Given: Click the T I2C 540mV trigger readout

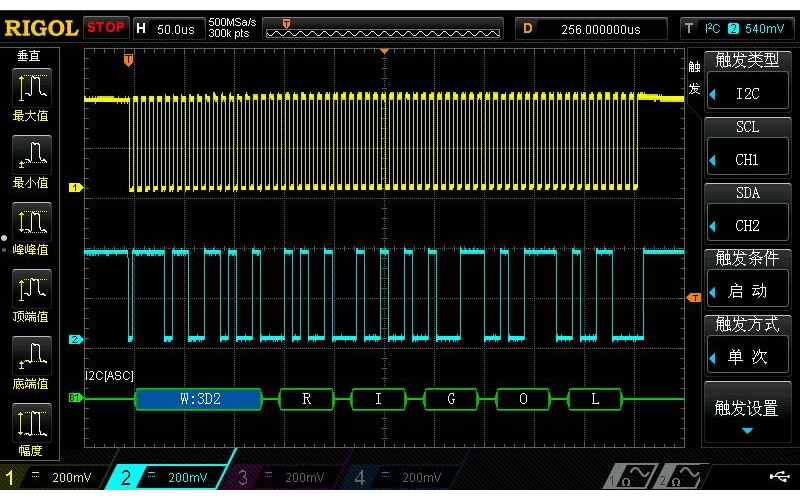Looking at the screenshot, I should coord(737,29).
